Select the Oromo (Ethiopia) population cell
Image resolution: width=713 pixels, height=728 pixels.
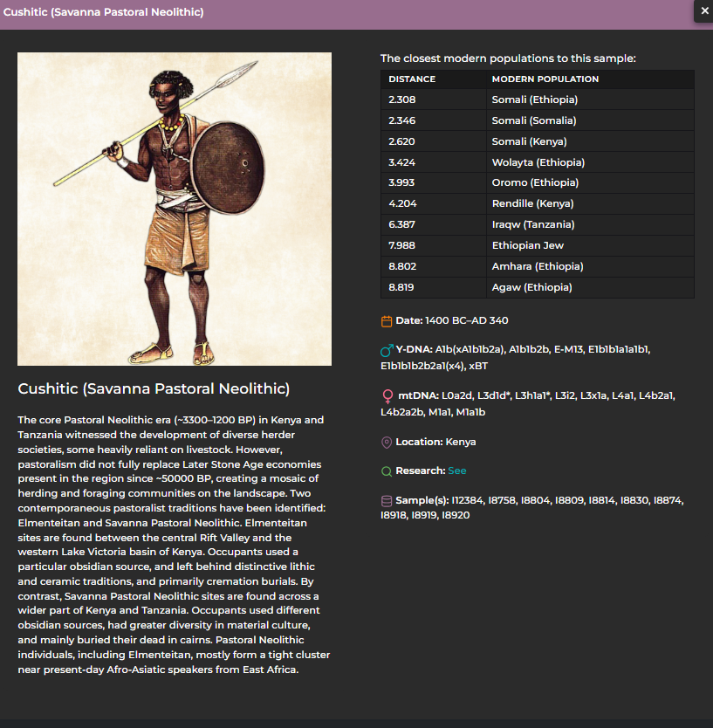(x=591, y=182)
